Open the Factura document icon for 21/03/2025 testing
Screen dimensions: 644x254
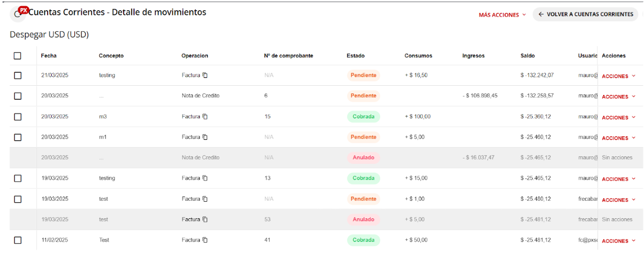coord(205,76)
